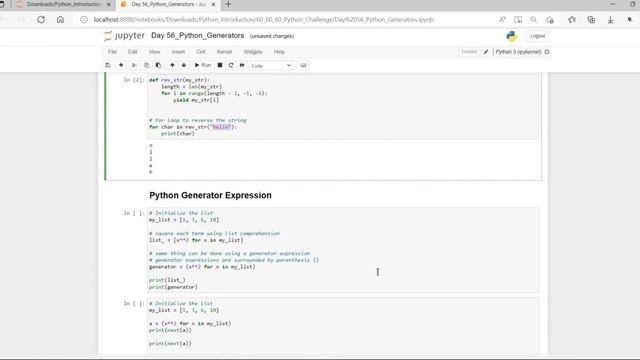Copy selected cells using the toolbar icon
The image size is (640, 360).
click(x=146, y=65)
